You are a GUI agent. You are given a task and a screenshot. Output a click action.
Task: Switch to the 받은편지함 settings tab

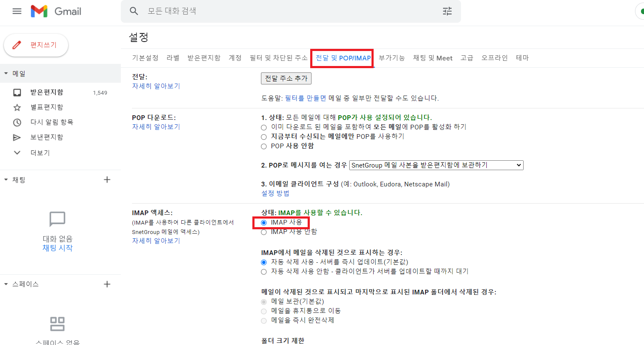point(204,58)
